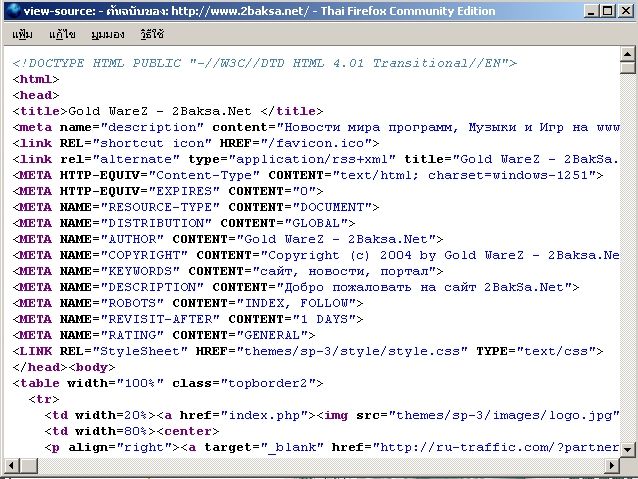Click the <tr> tag line

pos(44,399)
